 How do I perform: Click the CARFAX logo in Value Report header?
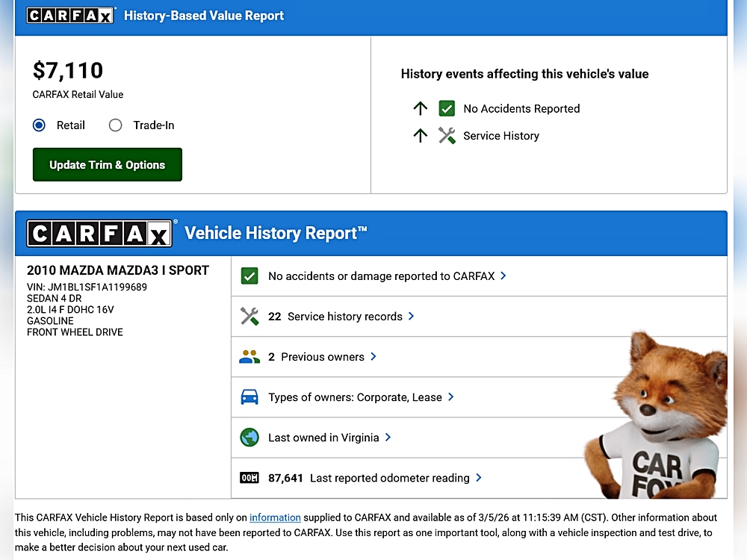point(71,16)
